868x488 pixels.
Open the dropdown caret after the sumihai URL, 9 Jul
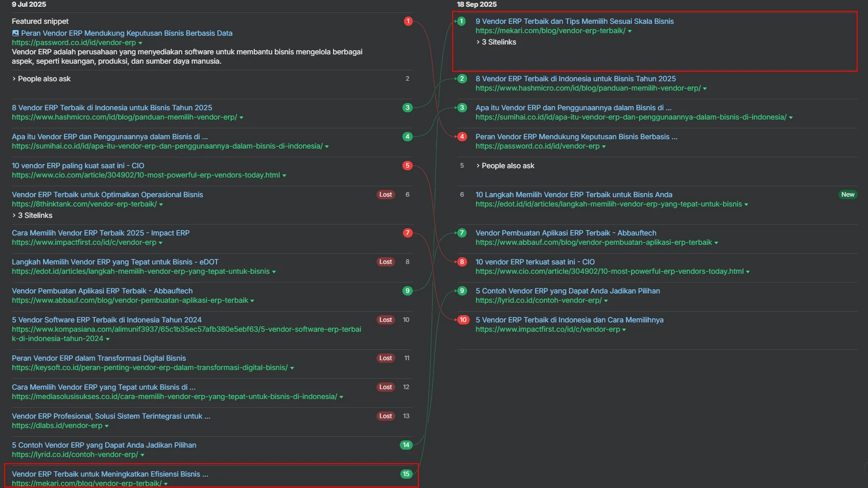coord(327,146)
